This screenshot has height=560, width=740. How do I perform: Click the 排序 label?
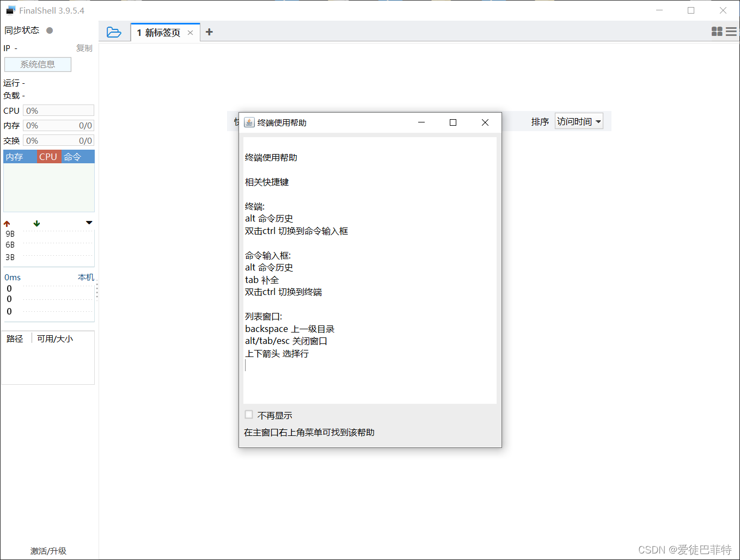[x=540, y=121]
